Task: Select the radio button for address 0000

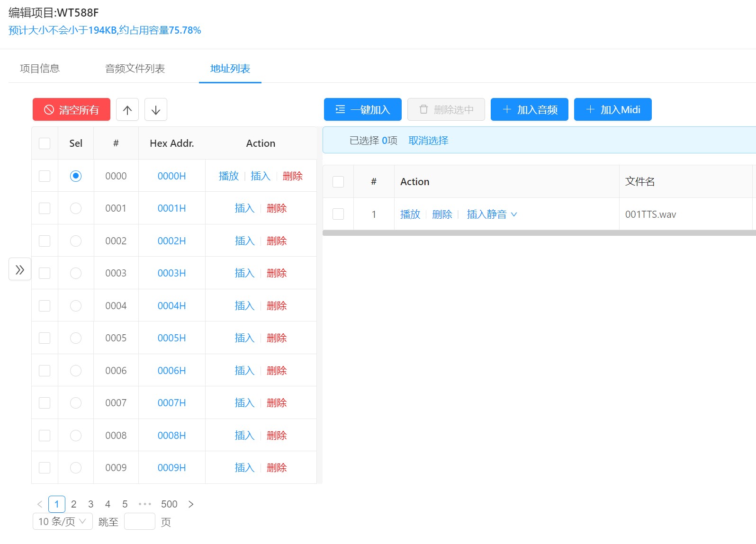Action: coord(76,176)
